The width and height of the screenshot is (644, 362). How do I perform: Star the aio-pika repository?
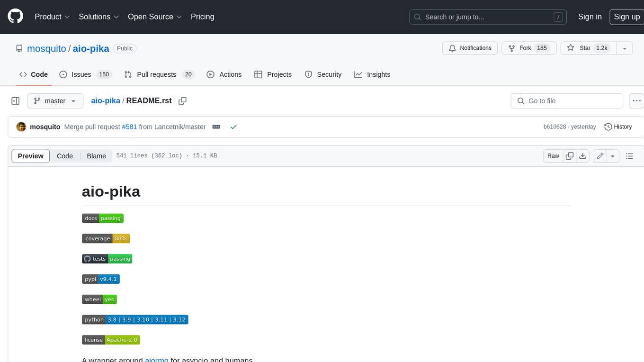(588, 48)
